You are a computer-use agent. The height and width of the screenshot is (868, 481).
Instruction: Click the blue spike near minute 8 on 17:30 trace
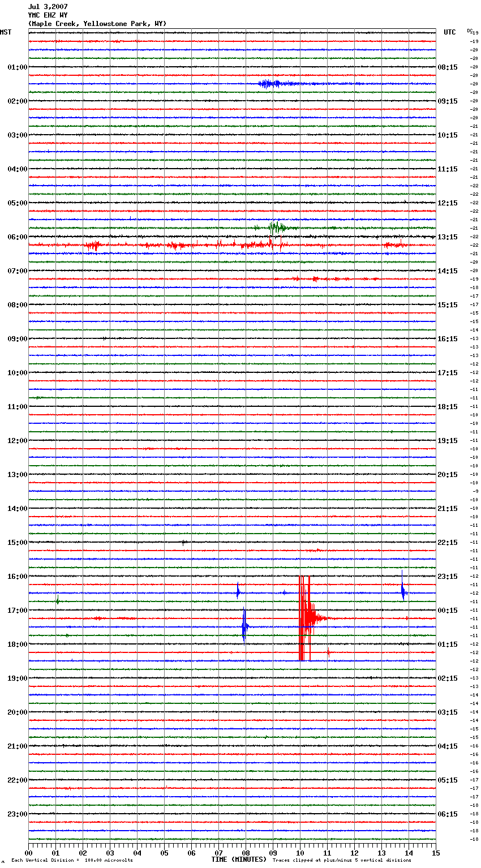click(244, 626)
